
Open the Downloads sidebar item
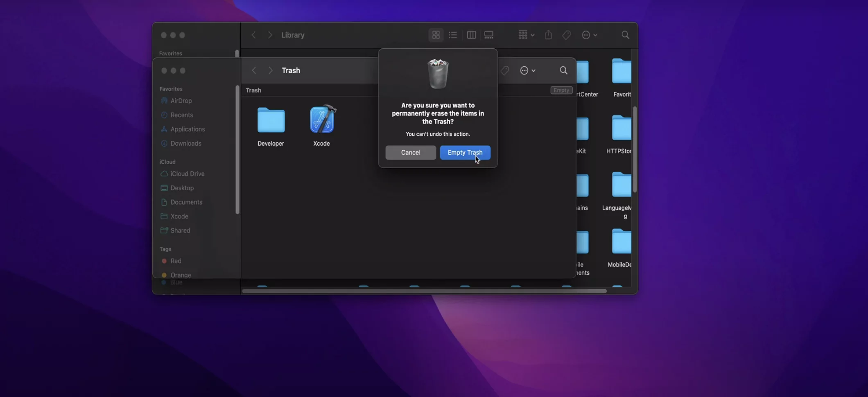[185, 143]
